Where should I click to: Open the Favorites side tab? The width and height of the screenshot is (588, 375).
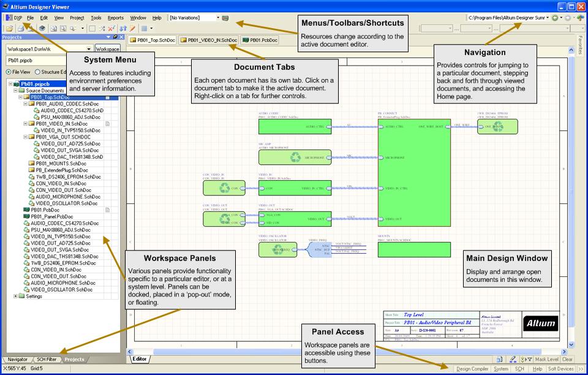click(581, 45)
